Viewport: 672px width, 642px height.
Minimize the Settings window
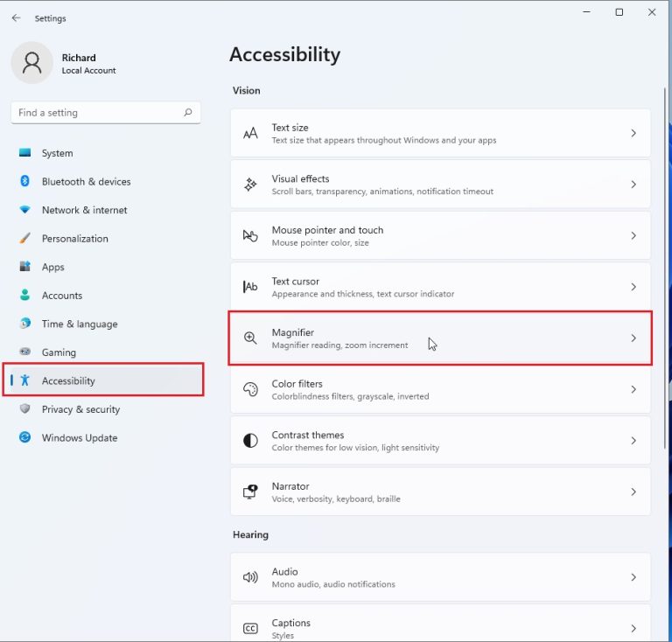587,12
